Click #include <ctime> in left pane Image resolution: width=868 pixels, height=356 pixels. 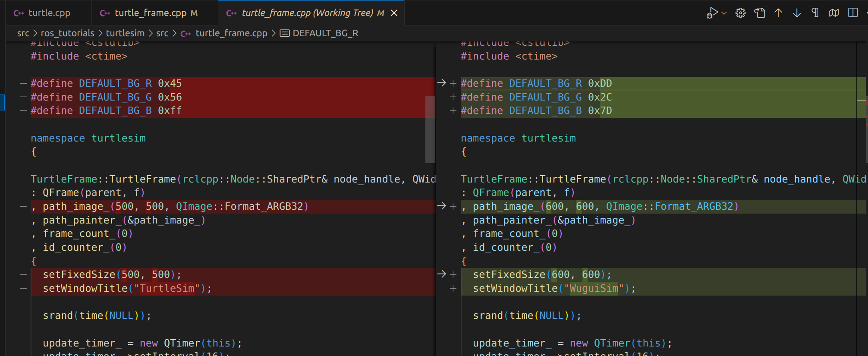(x=79, y=56)
